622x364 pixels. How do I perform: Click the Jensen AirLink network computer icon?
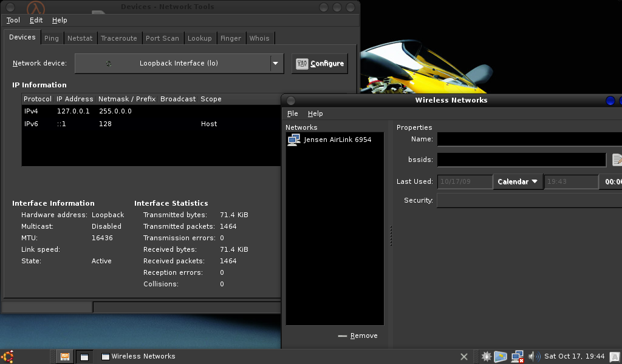tap(294, 140)
